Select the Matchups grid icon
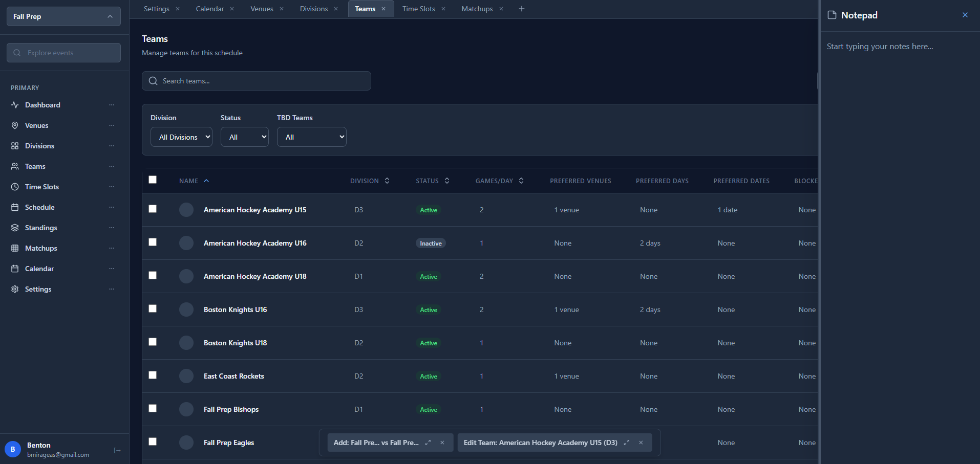The image size is (980, 464). [15, 248]
